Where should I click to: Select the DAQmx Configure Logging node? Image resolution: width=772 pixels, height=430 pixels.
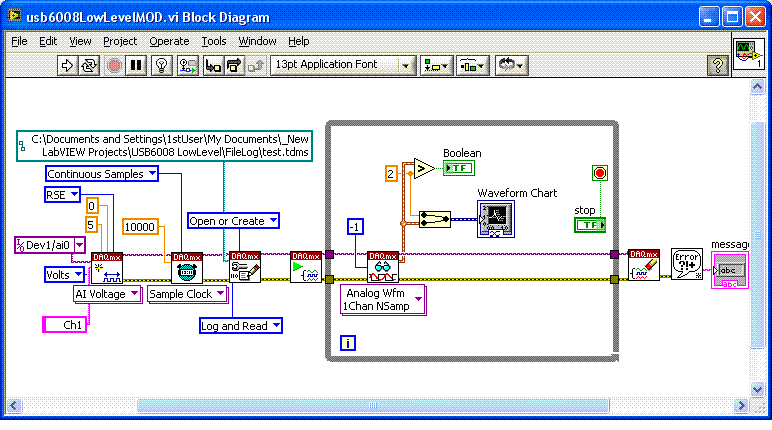point(245,266)
